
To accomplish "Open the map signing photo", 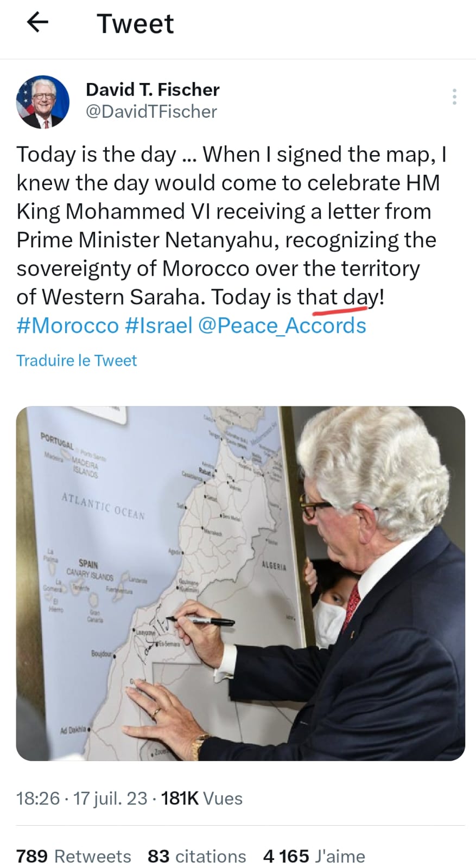I will (x=240, y=583).
